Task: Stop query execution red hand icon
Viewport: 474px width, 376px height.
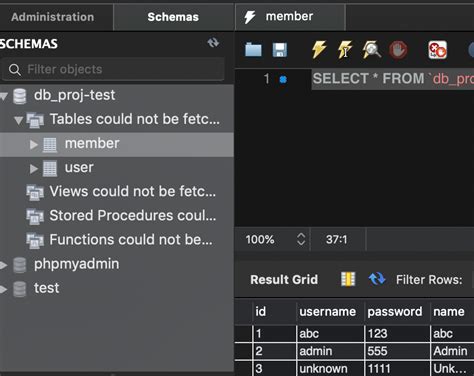Action: (x=398, y=50)
